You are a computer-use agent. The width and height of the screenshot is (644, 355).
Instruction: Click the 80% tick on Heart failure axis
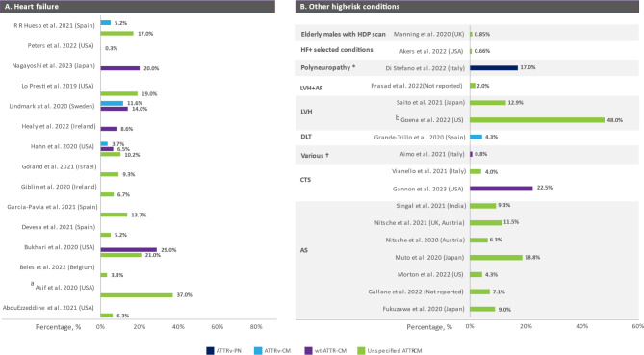pyautogui.click(x=256, y=327)
